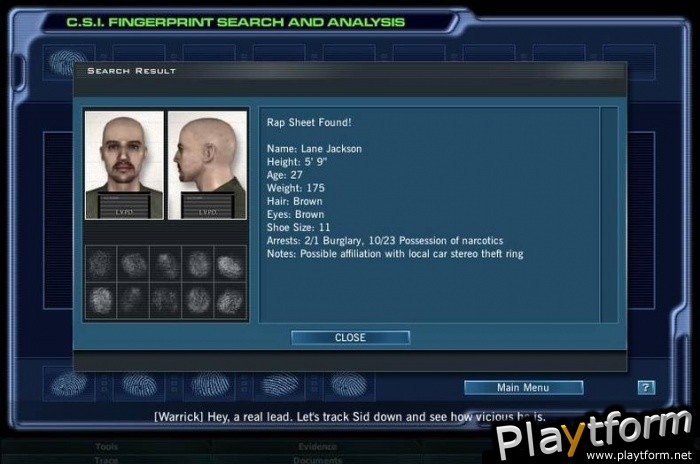The height and width of the screenshot is (464, 700).
Task: Select the leftmost fingerprint in the bottom row
Action: (x=69, y=384)
